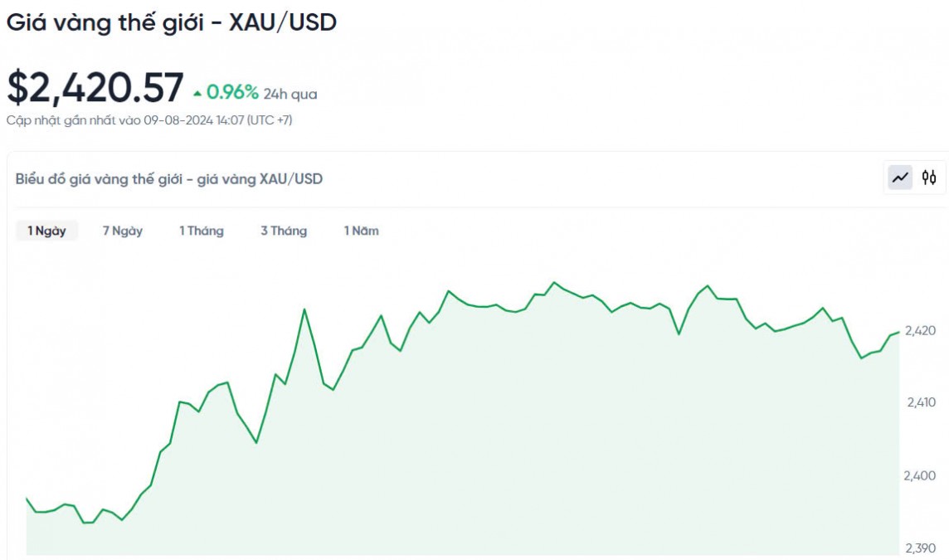Screen dimensions: 949x560
Task: Click the 2,420 axis label
Action: [920, 330]
